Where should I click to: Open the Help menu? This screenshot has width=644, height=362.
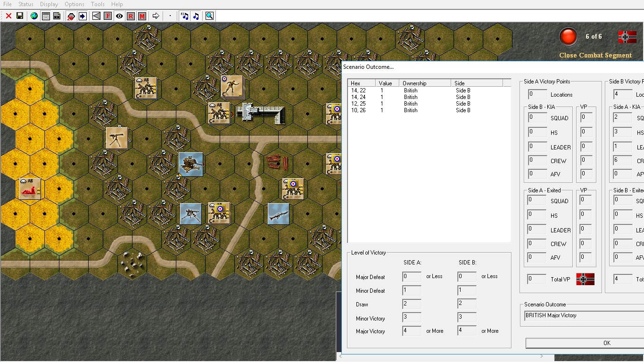(117, 4)
